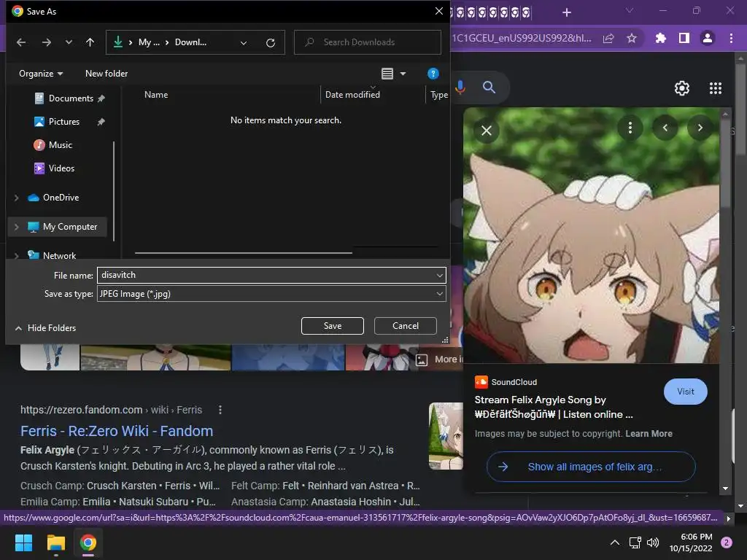Refresh the Downloads folder view
Image resolution: width=747 pixels, height=560 pixels.
tap(271, 43)
